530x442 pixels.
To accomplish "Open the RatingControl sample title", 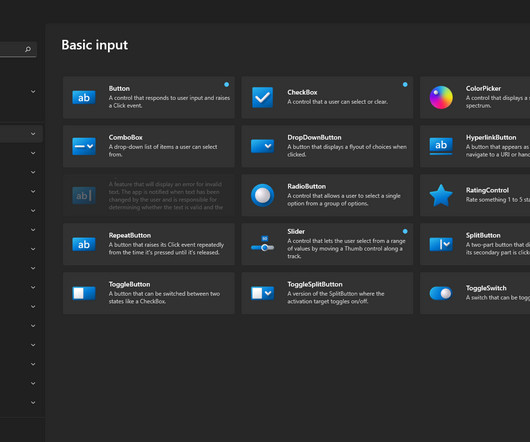I will [487, 190].
